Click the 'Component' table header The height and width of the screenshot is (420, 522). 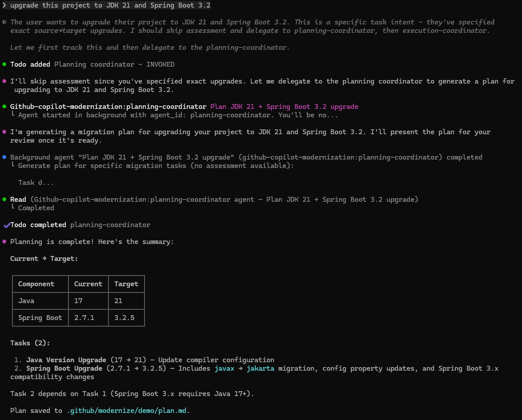click(x=36, y=284)
